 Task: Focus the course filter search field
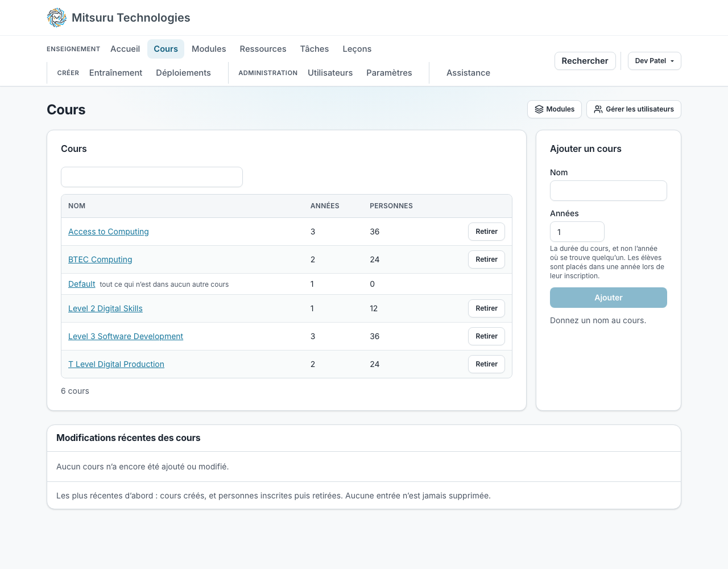click(x=152, y=177)
